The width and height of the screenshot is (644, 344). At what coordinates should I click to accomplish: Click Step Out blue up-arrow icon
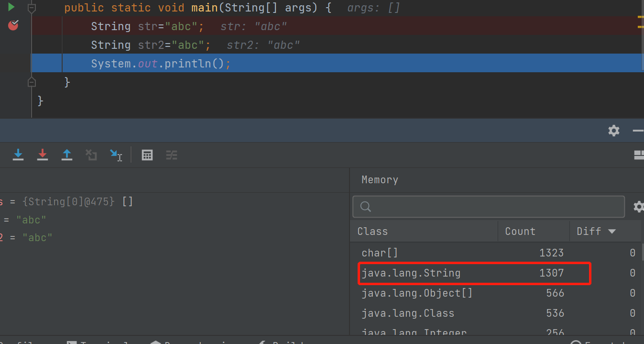click(x=67, y=155)
